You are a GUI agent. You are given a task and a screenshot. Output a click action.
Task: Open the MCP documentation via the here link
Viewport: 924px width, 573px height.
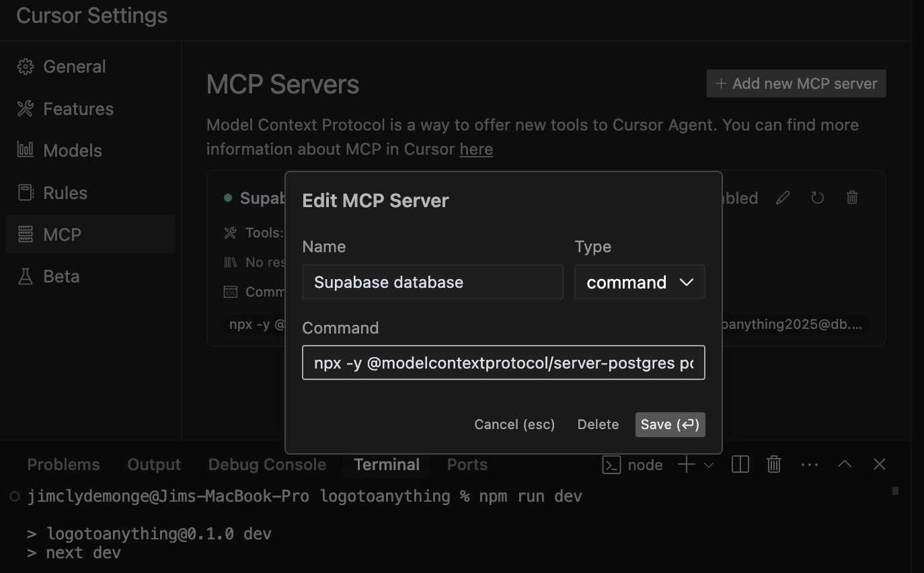click(x=476, y=149)
